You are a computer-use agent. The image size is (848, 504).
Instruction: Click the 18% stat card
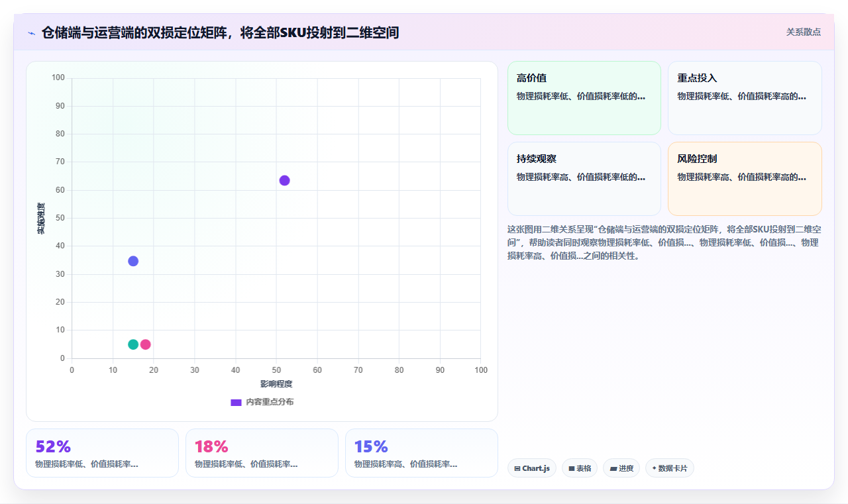[262, 453]
